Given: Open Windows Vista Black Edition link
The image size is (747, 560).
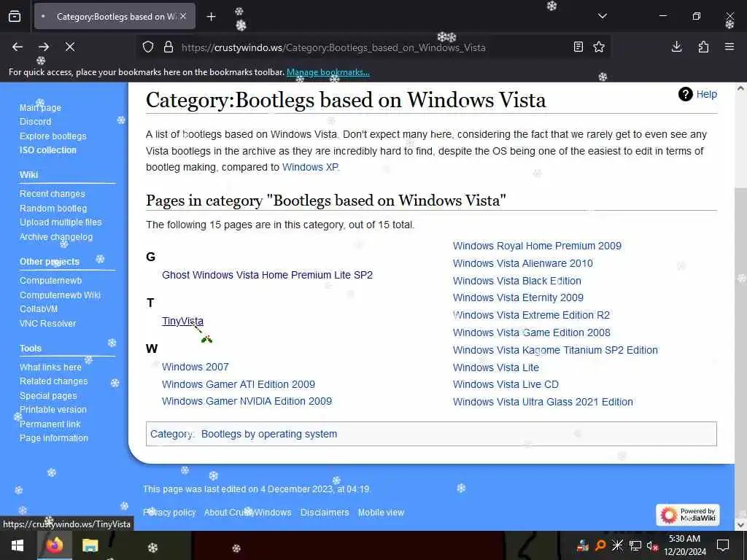Looking at the screenshot, I should (x=517, y=281).
